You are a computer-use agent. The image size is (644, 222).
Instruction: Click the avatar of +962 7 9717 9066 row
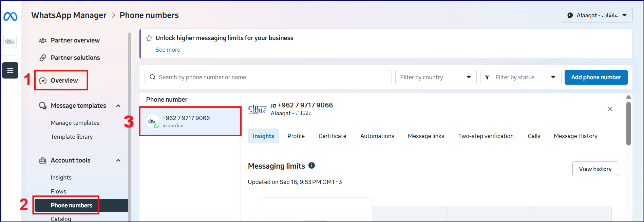click(x=153, y=121)
